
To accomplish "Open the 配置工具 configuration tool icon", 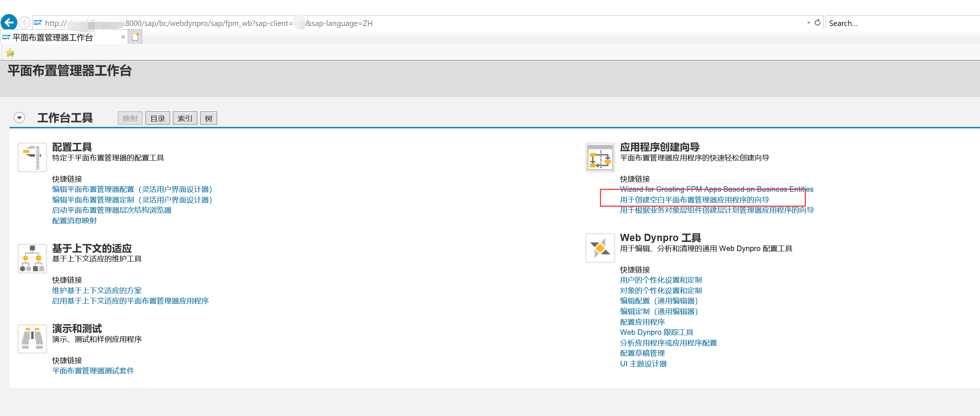I will click(x=32, y=157).
